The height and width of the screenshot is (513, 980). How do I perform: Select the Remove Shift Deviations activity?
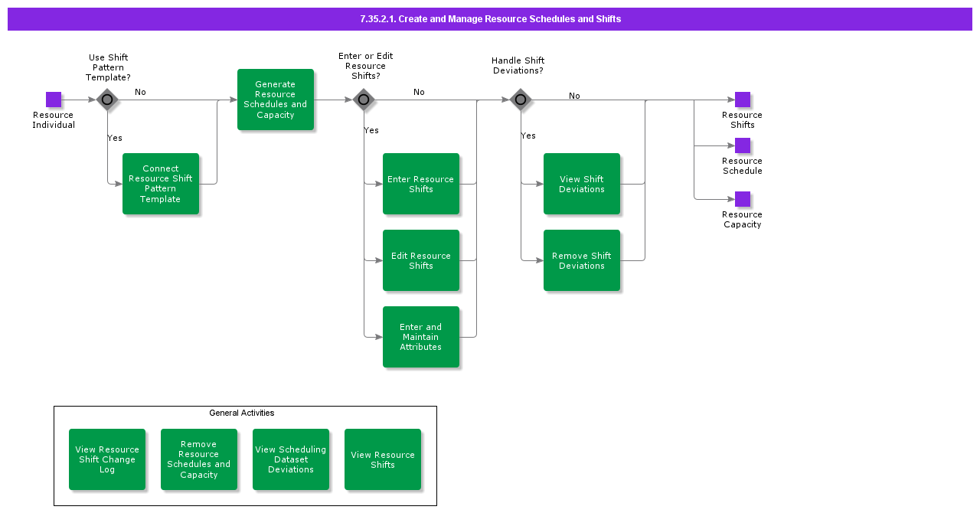coord(582,260)
